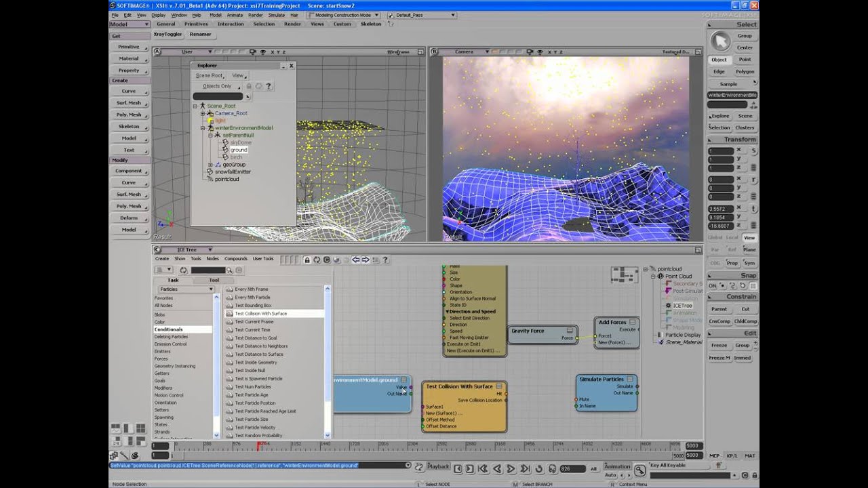
Task: Toggle the Object selection filter
Action: tap(719, 60)
